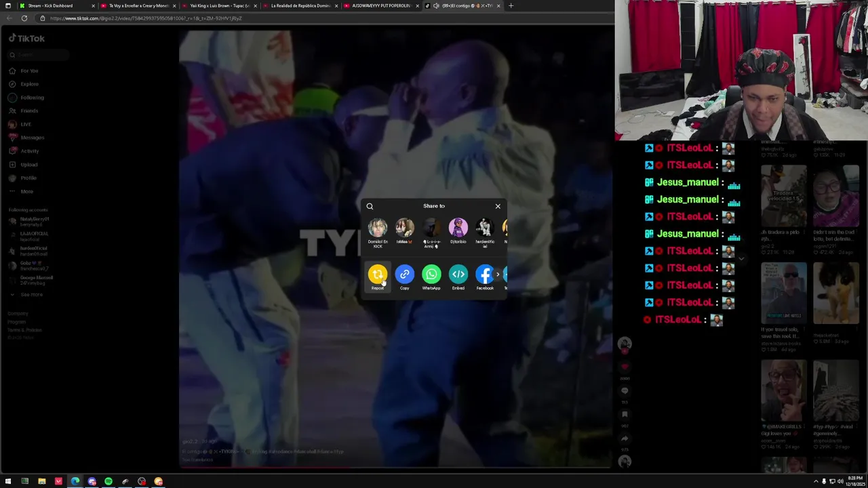Click the yellow Repost icon
This screenshot has height=488, width=868.
click(378, 274)
